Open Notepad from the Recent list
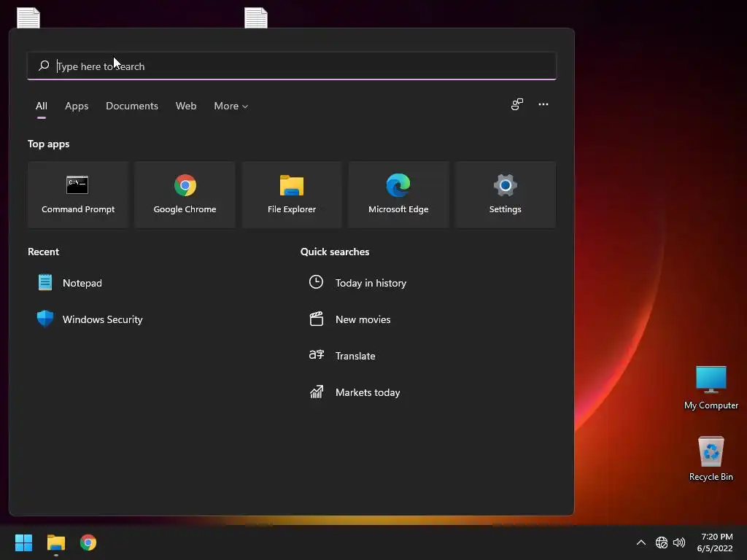 tap(70, 283)
